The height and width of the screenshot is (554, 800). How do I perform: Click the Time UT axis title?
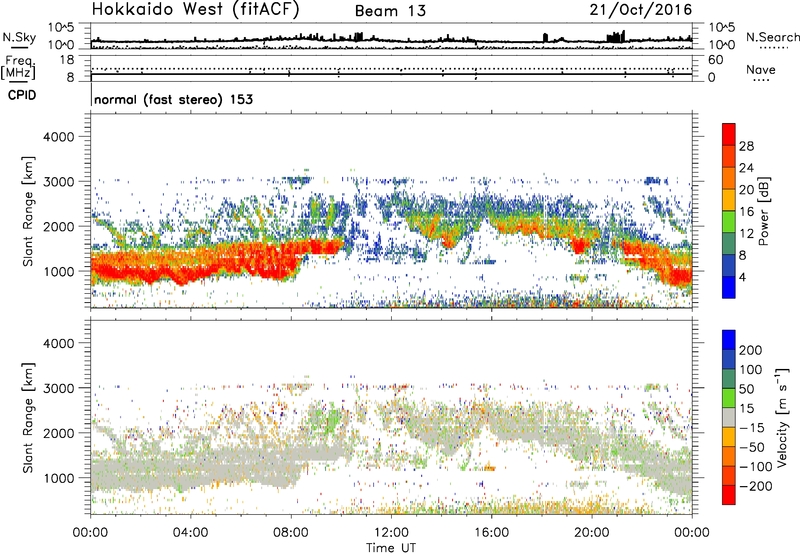391,548
